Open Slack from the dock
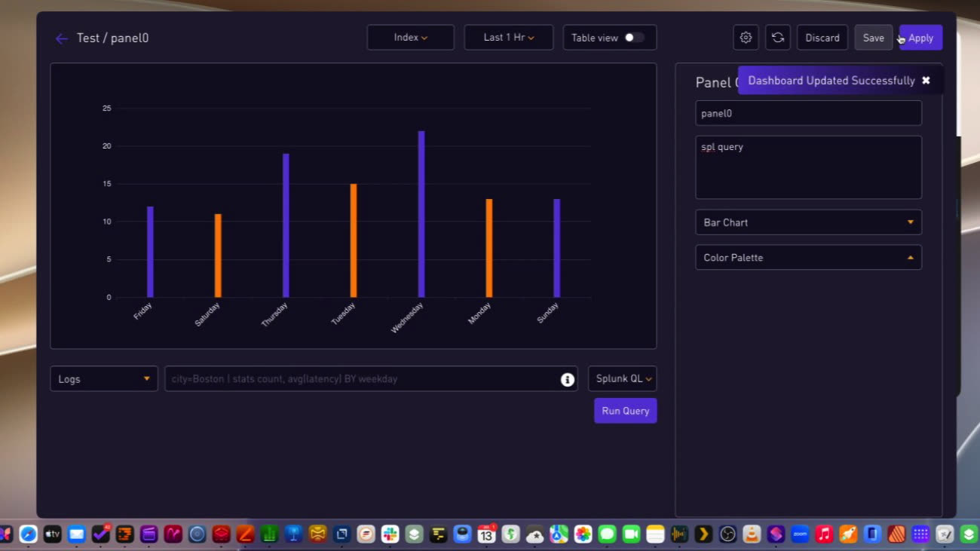Viewport: 980px width, 551px height. [390, 534]
